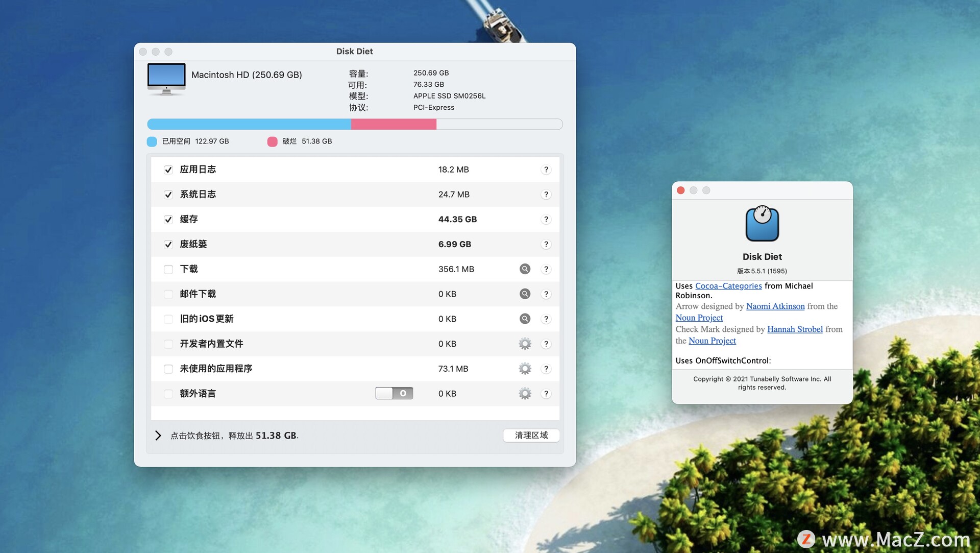Click the question mark beside 缓存

(x=546, y=219)
